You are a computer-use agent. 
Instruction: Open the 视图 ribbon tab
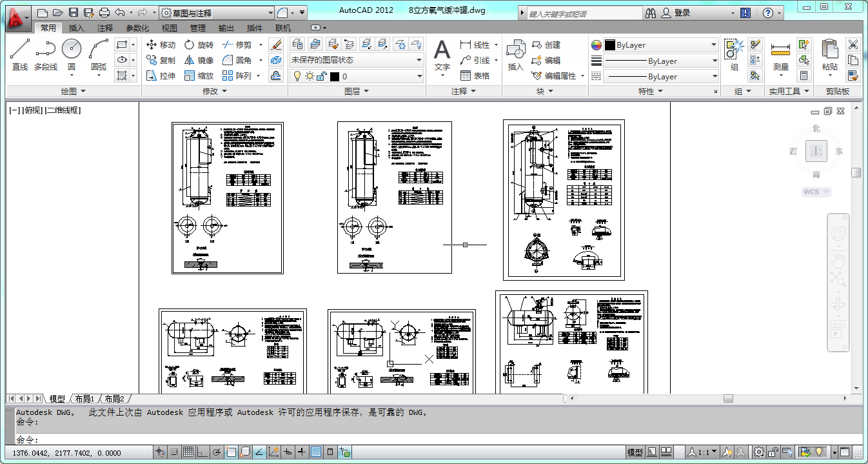coord(170,28)
